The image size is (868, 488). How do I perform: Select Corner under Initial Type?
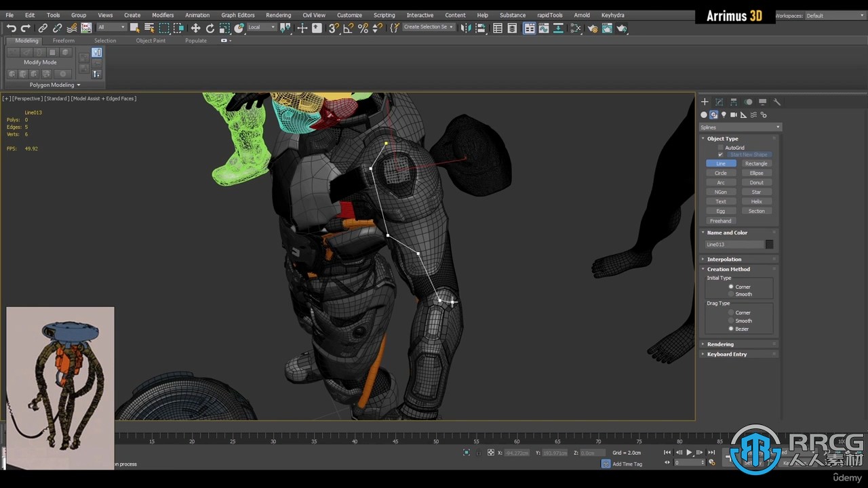[731, 287]
